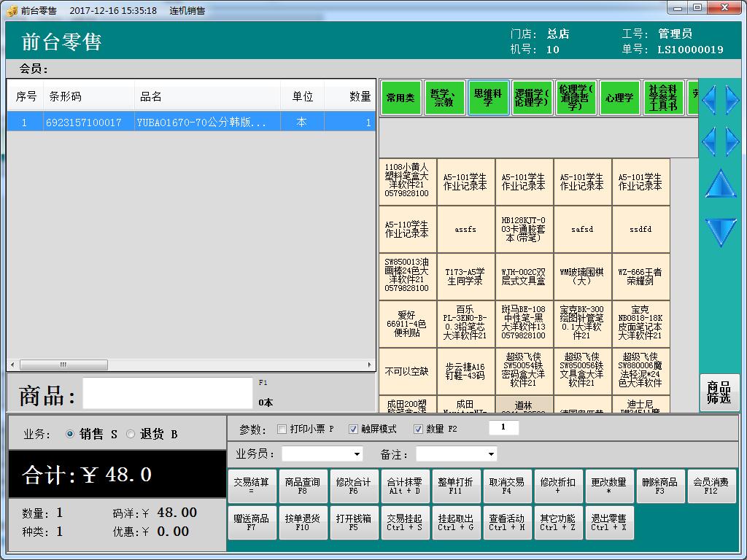Screen dimensions: 747x560
Task: Toggle the 触屏模式 checkbox
Action: click(x=353, y=429)
